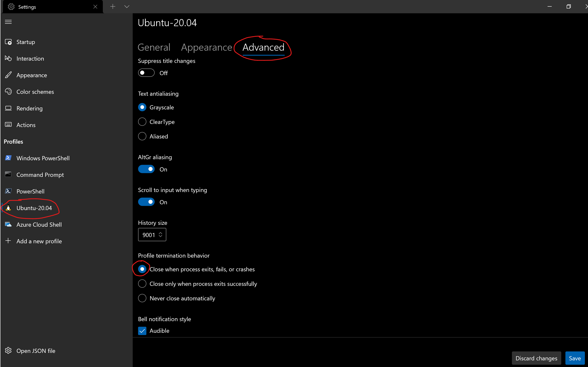
Task: Select Grayscale text antialiasing
Action: coord(142,107)
